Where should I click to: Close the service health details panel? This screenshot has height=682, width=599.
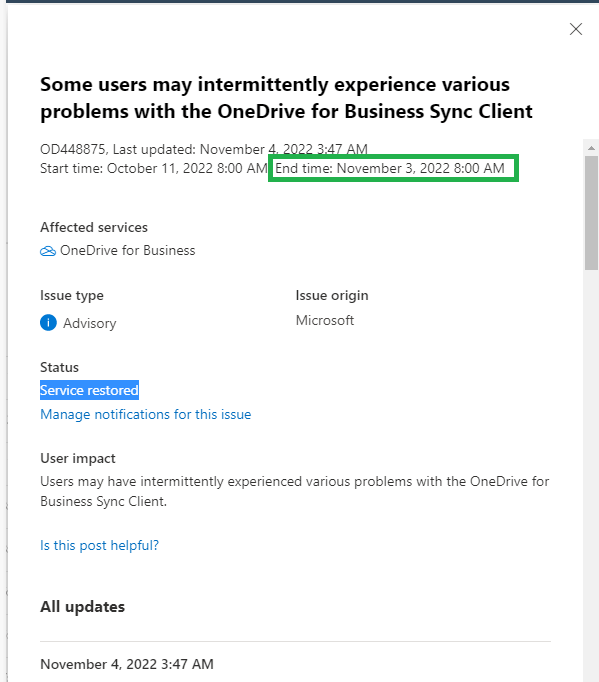pos(576,29)
